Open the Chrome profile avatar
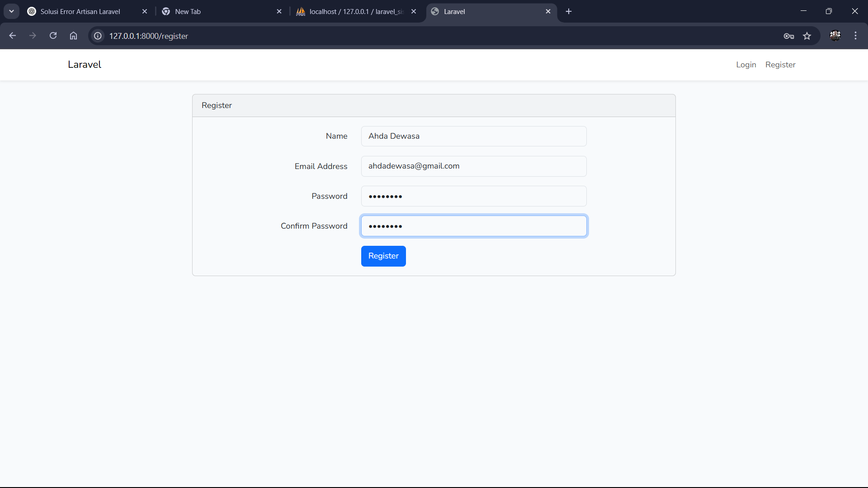Image resolution: width=868 pixels, height=488 pixels. [835, 36]
